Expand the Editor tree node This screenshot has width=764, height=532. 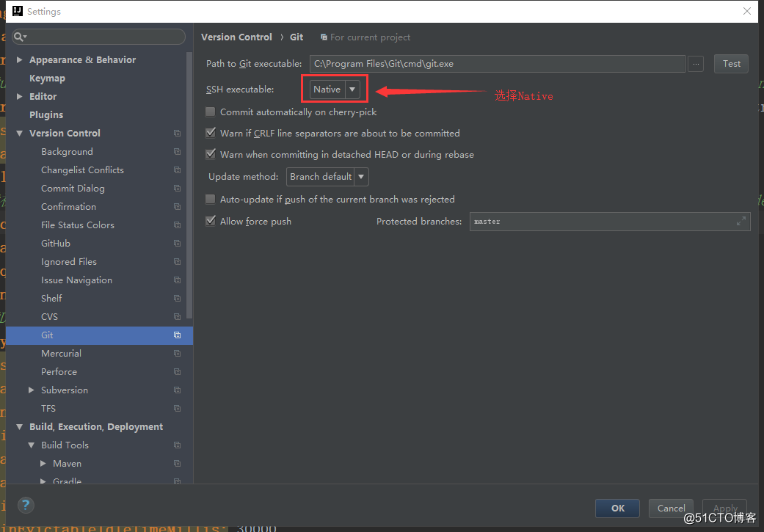[20, 96]
